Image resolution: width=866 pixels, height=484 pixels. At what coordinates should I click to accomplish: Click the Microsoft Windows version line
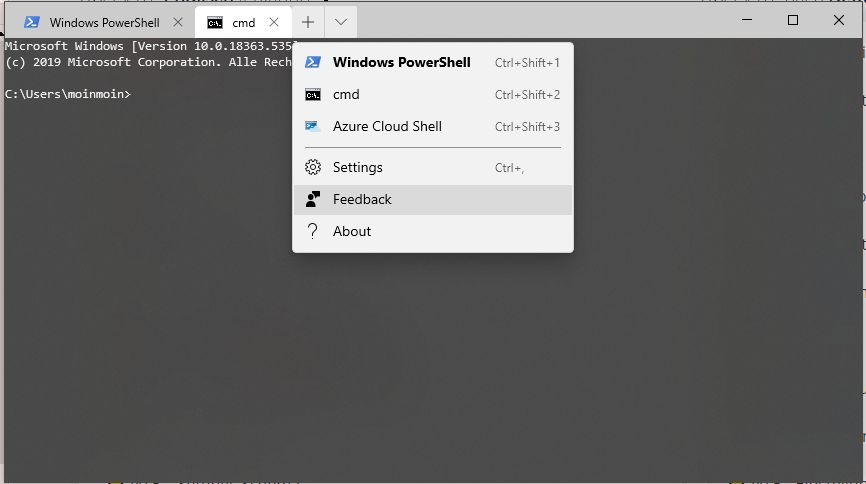(x=151, y=46)
